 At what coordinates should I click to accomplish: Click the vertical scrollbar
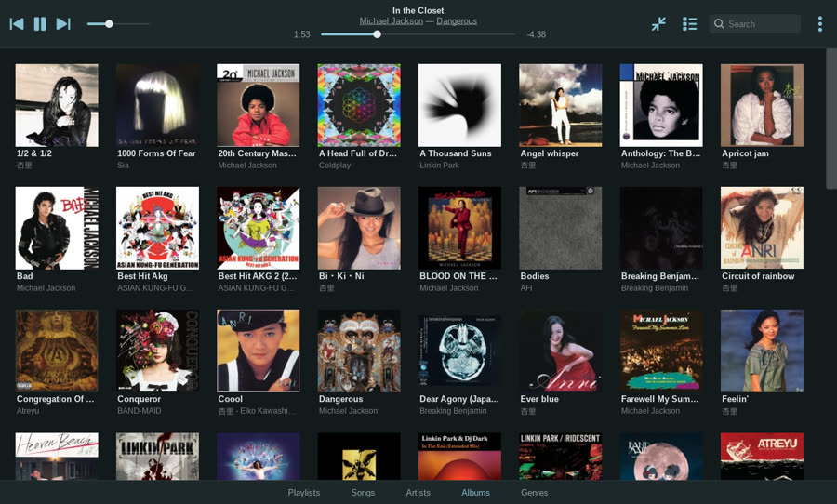tap(831, 118)
